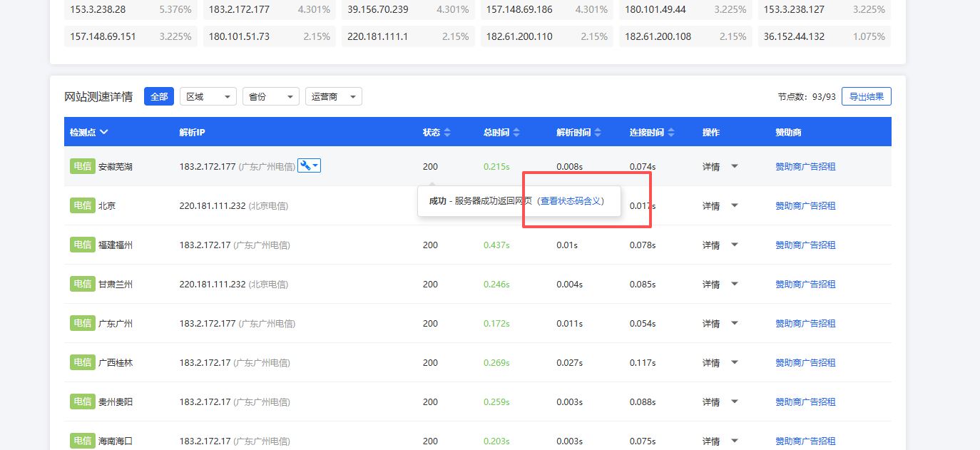Export results with 导出结果 button
The image size is (980, 450).
click(866, 96)
